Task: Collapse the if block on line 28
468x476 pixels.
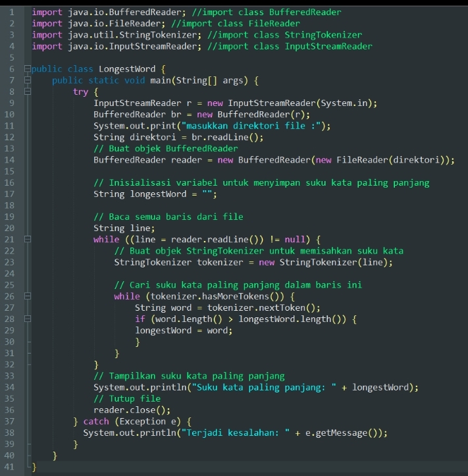Action: point(26,319)
